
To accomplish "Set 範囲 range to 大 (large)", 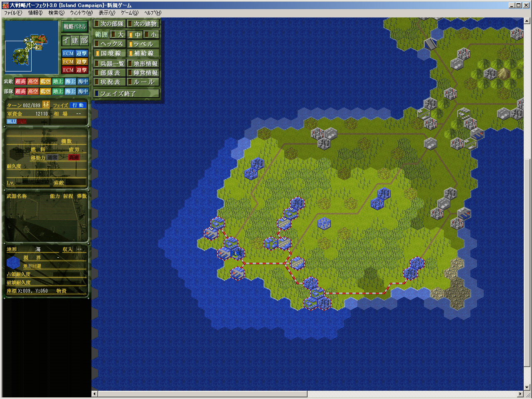I will point(118,34).
